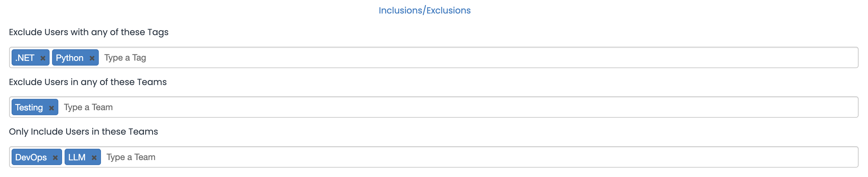Focus Type a Team input beside Testing
Viewport: 868px width, 177px height.
(458, 107)
